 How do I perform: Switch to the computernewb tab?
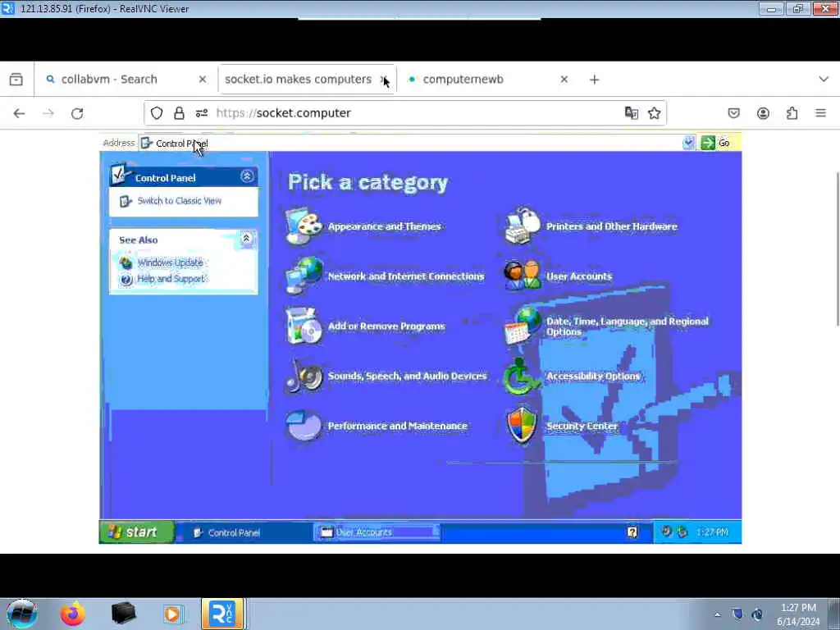click(x=486, y=80)
